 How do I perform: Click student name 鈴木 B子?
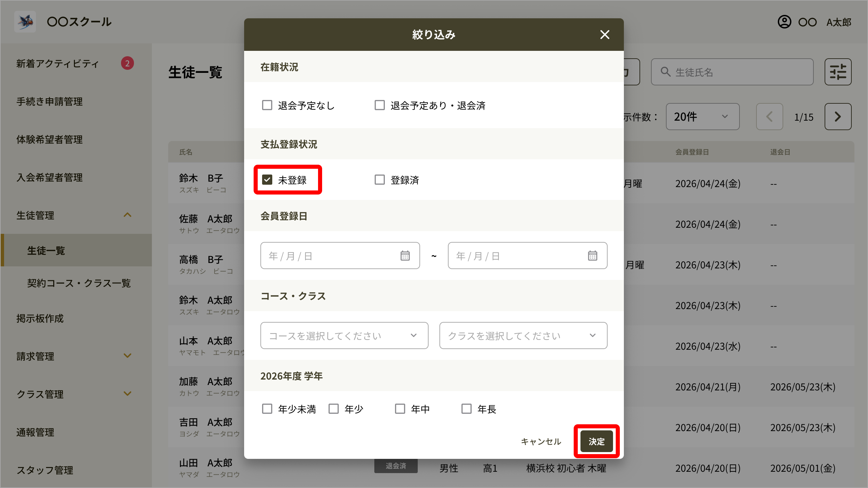201,178
